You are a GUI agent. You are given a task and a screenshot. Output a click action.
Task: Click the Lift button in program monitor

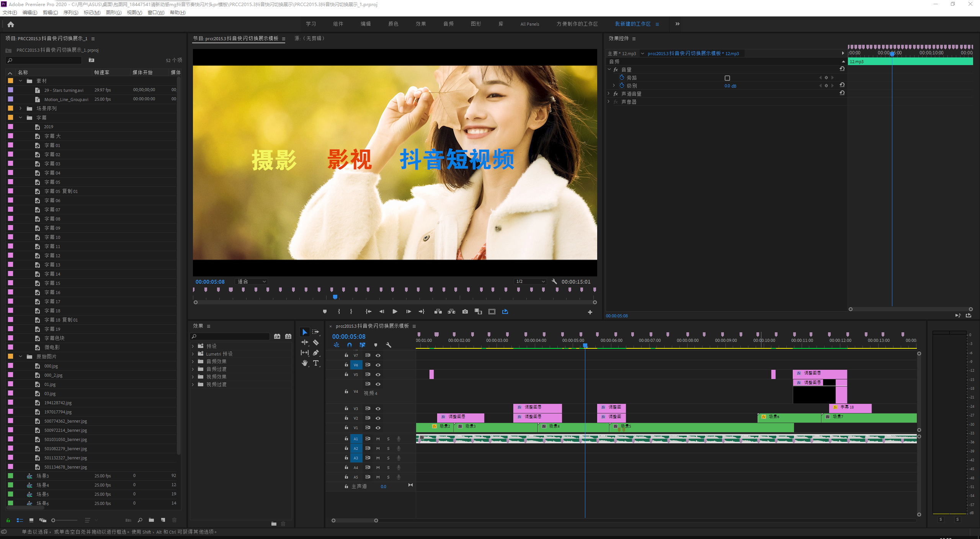tap(438, 312)
